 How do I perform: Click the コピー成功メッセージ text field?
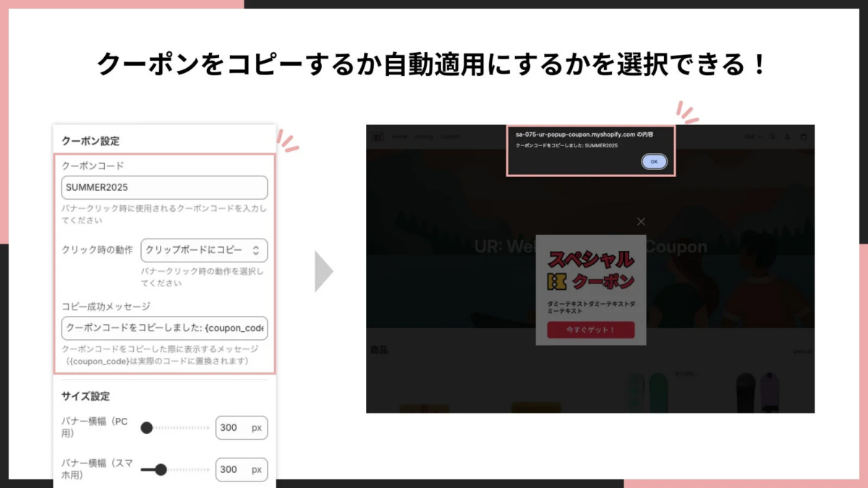point(163,329)
